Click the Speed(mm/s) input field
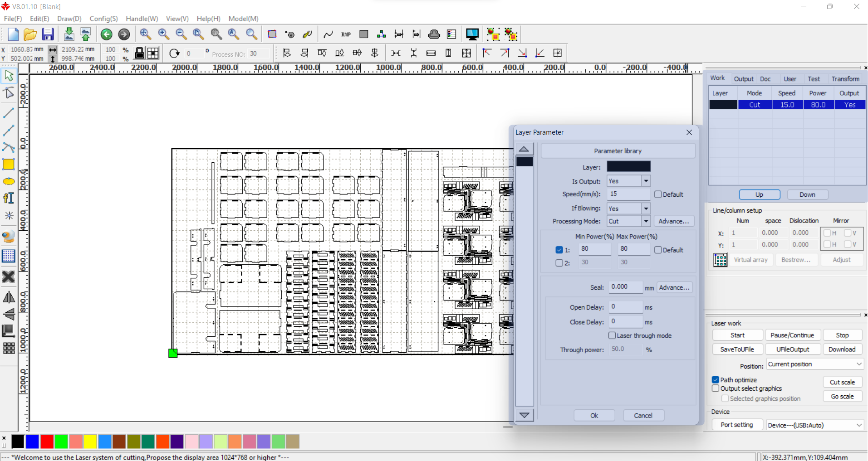Viewport: 868px width, 461px height. 628,194
